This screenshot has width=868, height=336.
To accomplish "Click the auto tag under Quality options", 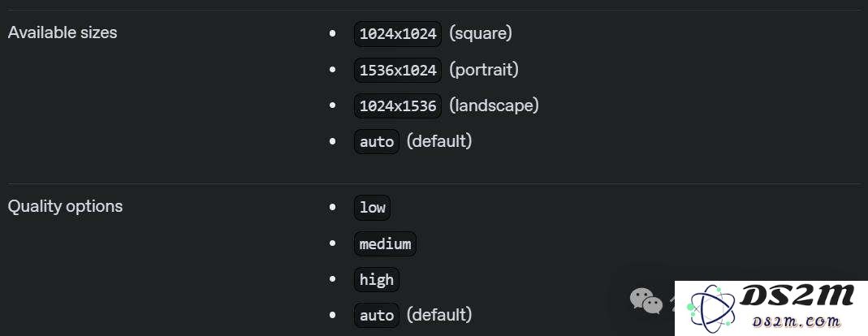I will point(377,316).
